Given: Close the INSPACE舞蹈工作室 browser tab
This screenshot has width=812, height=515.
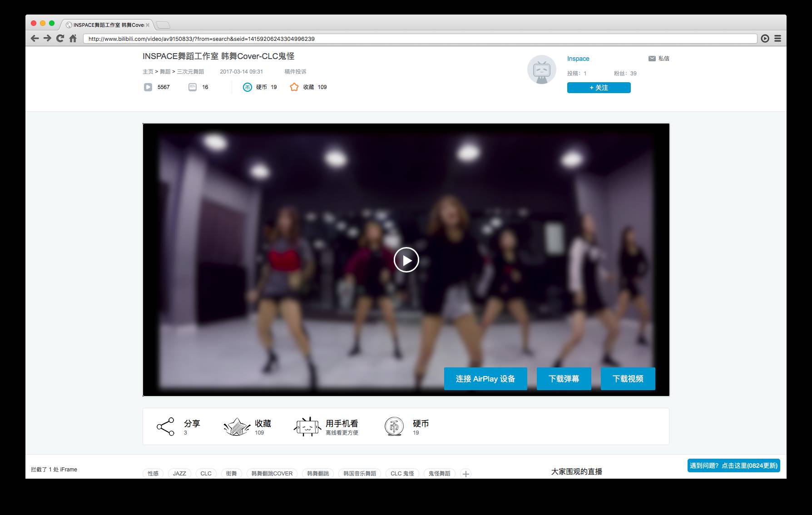Looking at the screenshot, I should pos(148,25).
